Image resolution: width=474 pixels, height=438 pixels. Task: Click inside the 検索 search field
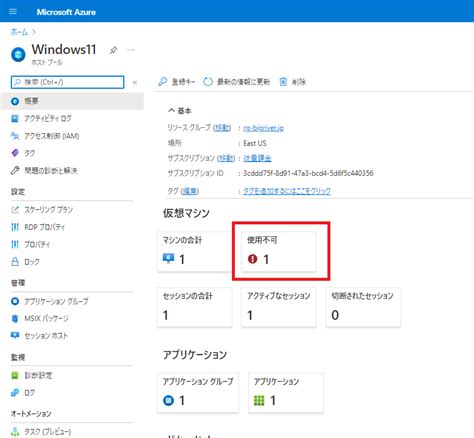coord(68,82)
